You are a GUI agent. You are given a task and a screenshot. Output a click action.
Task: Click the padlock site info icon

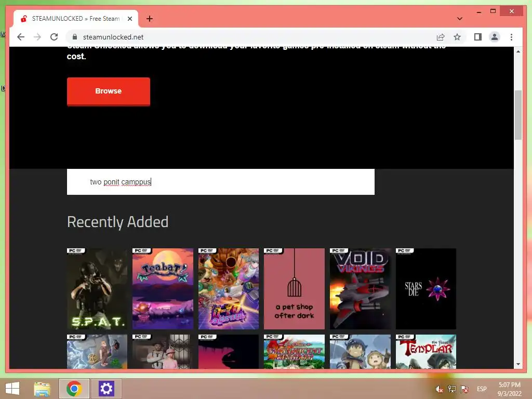[75, 37]
